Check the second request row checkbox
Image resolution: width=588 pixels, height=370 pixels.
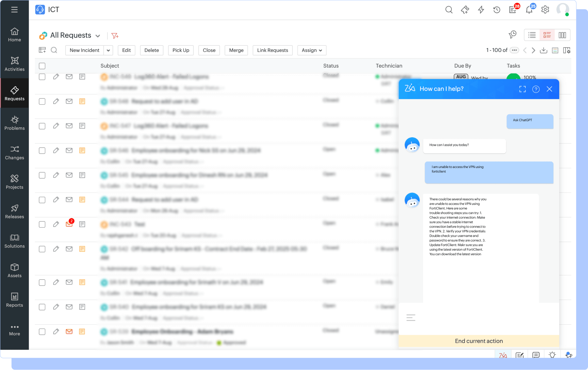[42, 101]
